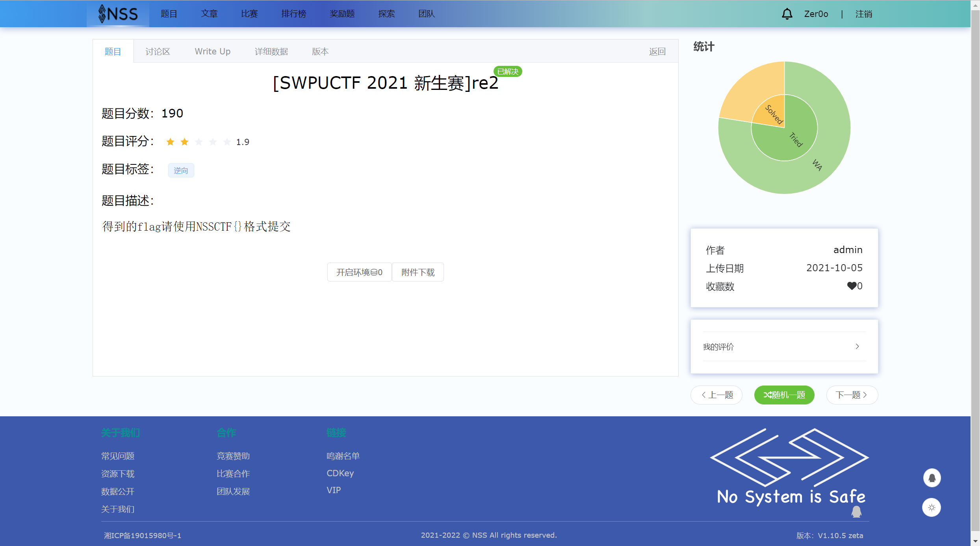The width and height of the screenshot is (980, 546).
Task: Click the heart favorite icon
Action: pos(852,286)
